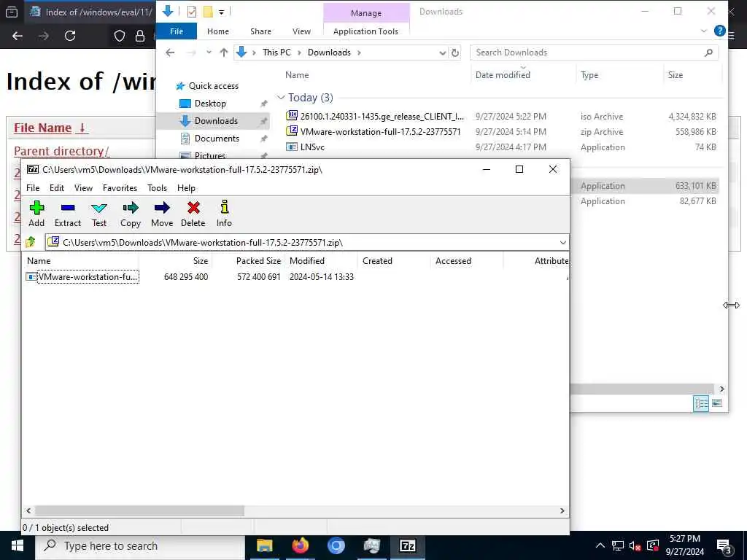Click the 7-Zip horizontal scrollbar thumb
Image resolution: width=747 pixels, height=560 pixels.
(x=139, y=511)
